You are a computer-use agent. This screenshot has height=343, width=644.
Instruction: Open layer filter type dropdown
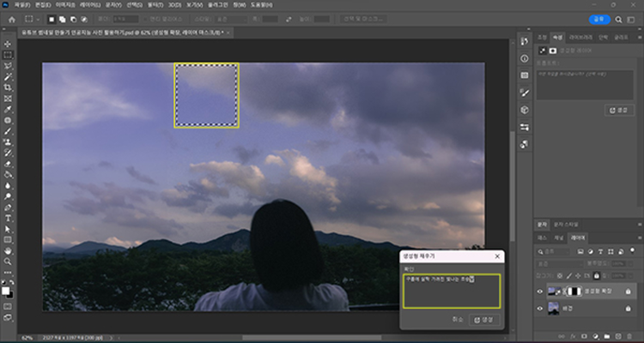click(x=554, y=251)
